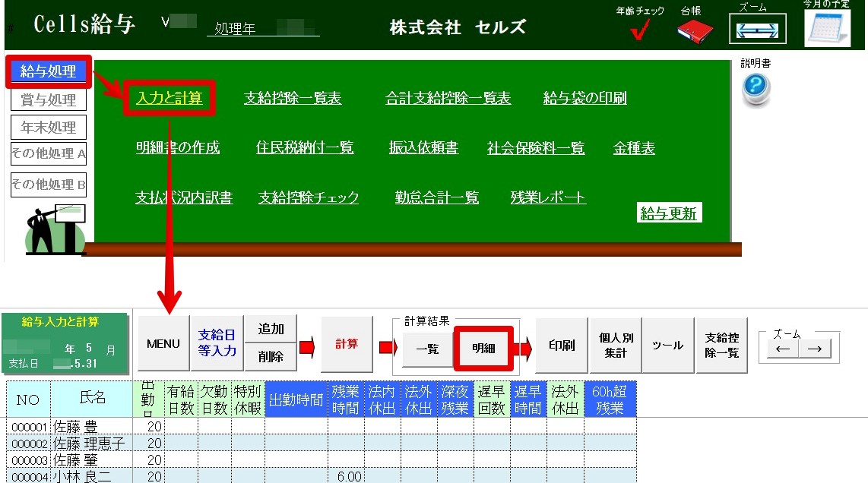Open the 明細書の作成 link
The image size is (868, 483).
pyautogui.click(x=178, y=148)
